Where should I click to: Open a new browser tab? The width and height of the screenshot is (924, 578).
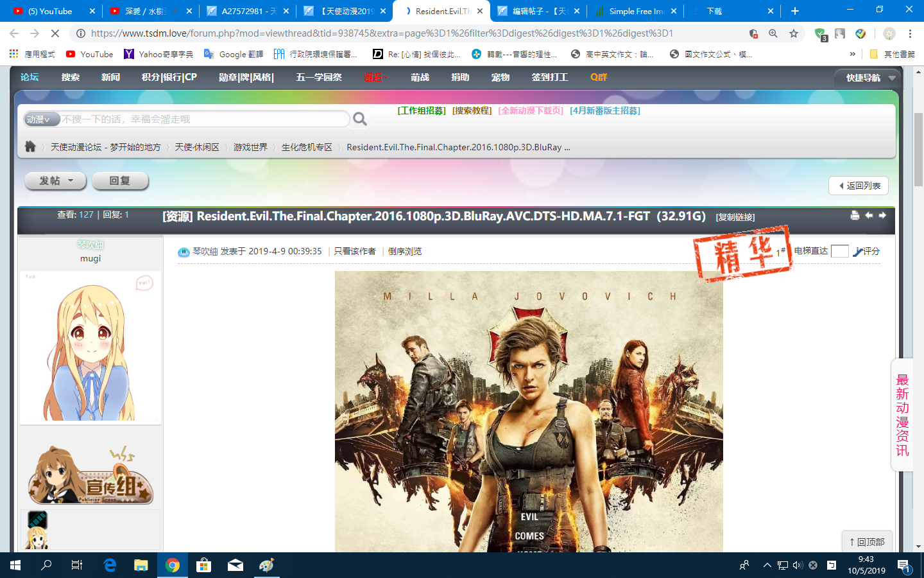[x=795, y=11]
